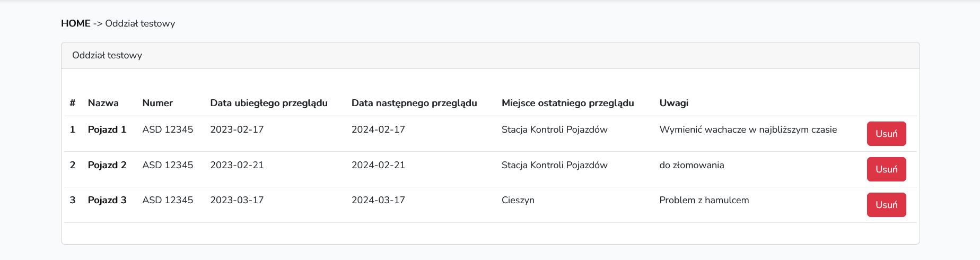Viewport: 980px width, 260px height.
Task: Delete Pojazd 1 with Usuń button
Action: click(886, 134)
